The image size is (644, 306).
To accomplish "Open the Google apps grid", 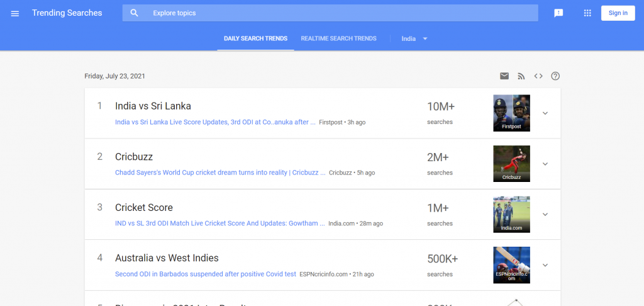I will click(x=587, y=13).
